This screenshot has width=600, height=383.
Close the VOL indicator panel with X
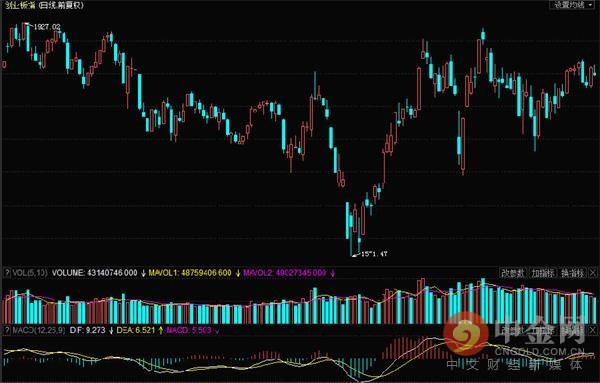tap(592, 273)
